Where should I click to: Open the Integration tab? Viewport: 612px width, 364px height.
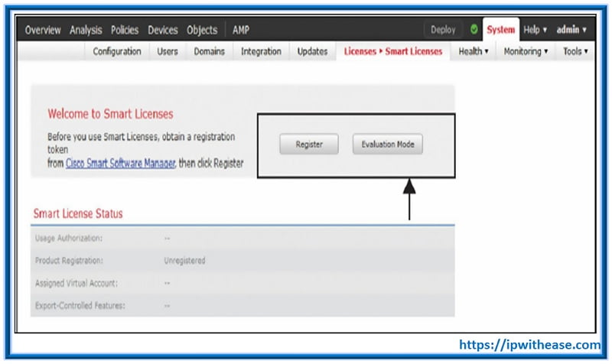pos(261,51)
